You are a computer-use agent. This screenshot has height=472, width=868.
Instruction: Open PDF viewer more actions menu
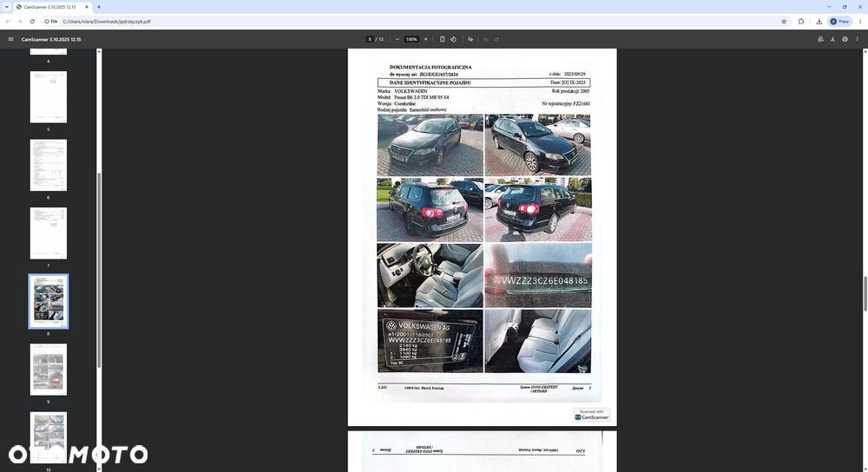(857, 39)
